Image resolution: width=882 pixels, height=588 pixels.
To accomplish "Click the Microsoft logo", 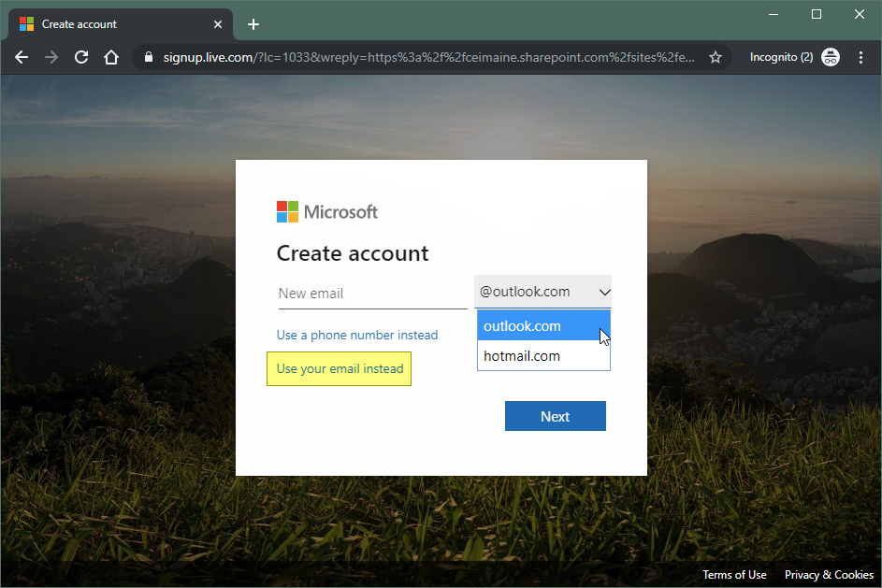I will pyautogui.click(x=326, y=212).
